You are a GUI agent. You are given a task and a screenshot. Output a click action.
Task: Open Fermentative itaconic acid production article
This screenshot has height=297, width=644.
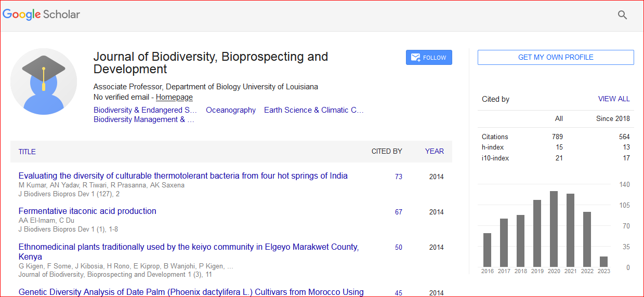tap(87, 211)
